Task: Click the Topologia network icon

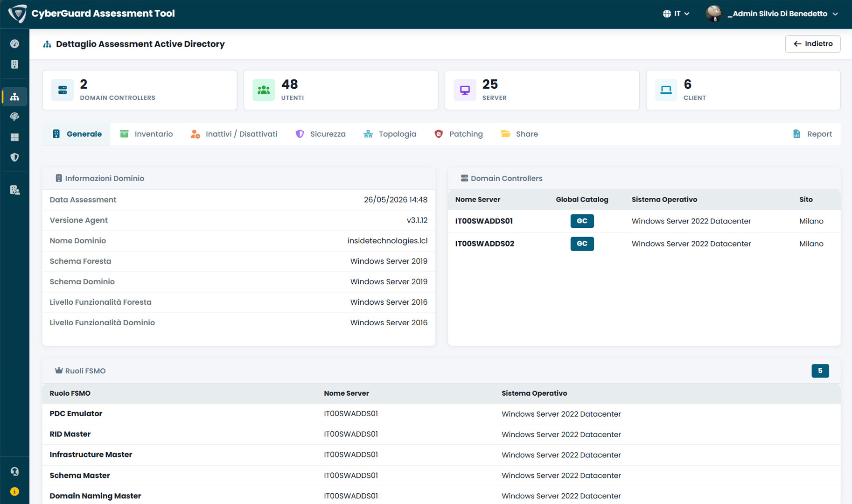Action: tap(368, 134)
